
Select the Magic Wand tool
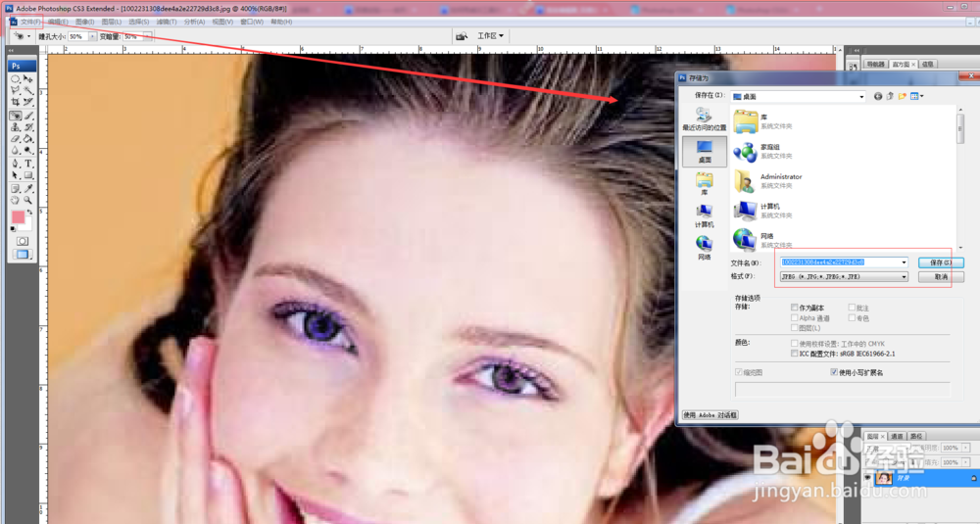pyautogui.click(x=28, y=91)
